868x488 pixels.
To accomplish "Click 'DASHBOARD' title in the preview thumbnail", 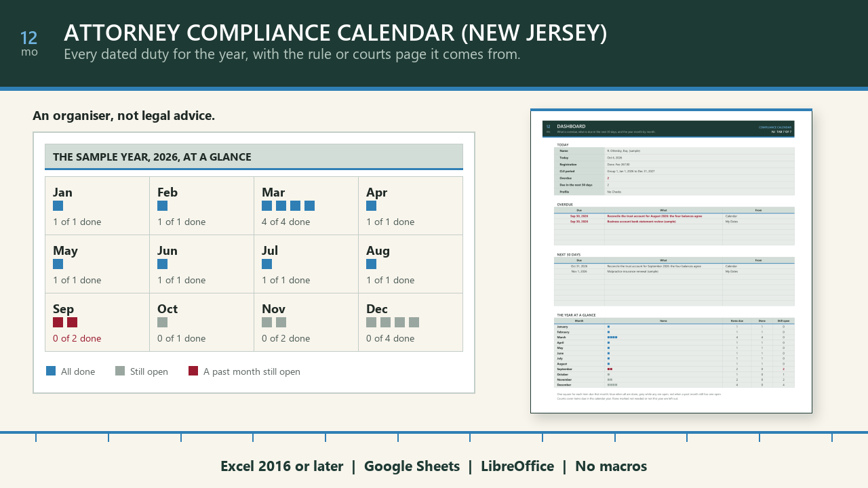I will [x=571, y=126].
